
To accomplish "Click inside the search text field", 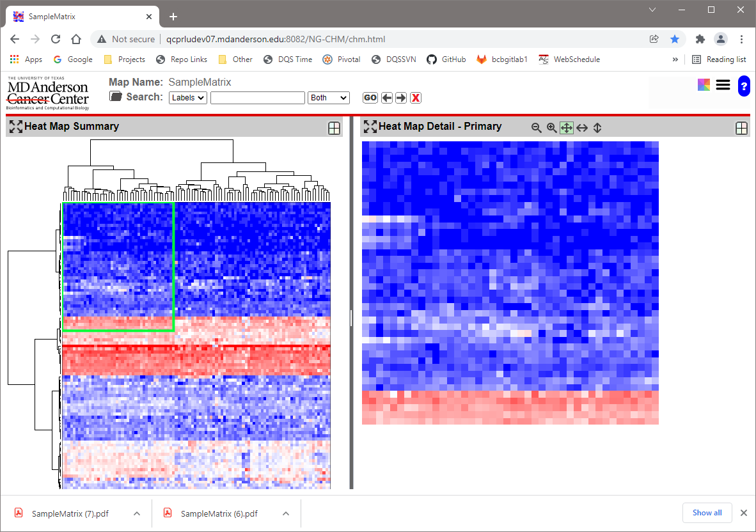I will [x=257, y=97].
